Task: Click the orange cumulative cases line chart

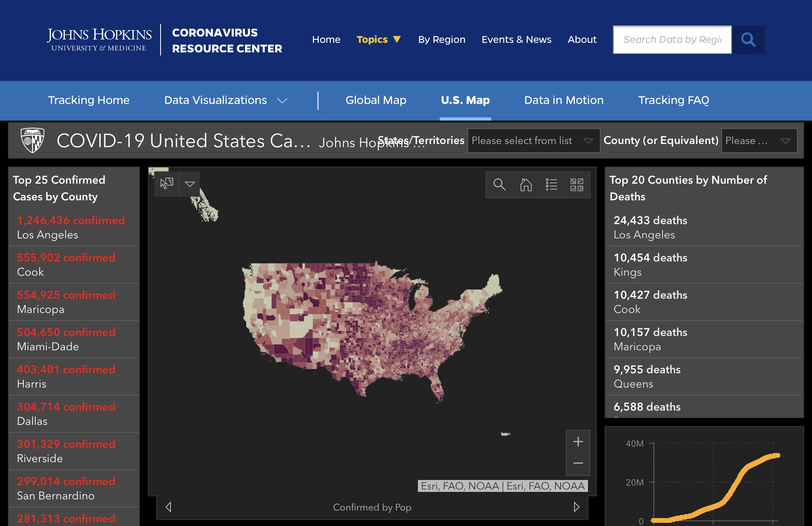Action: pyautogui.click(x=716, y=488)
